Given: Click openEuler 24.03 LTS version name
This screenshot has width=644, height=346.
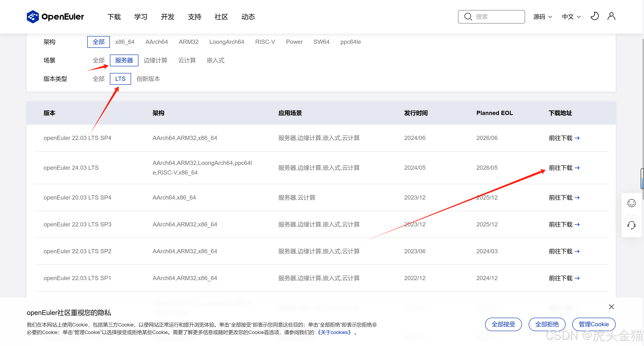Looking at the screenshot, I should pos(71,168).
